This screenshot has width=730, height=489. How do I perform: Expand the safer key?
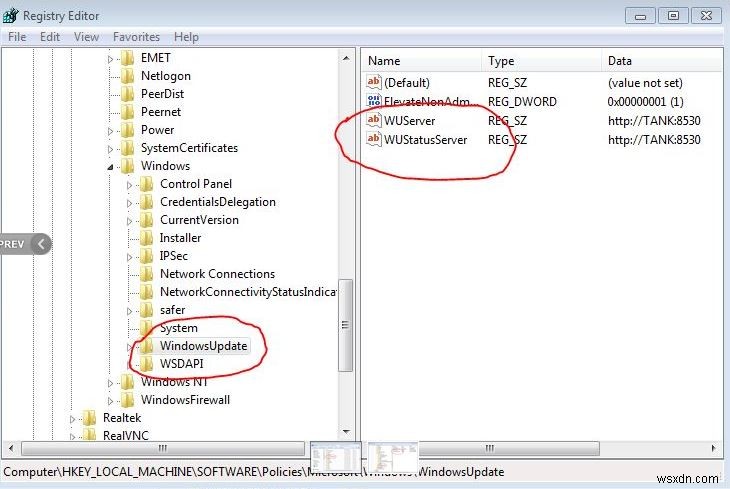coord(129,311)
